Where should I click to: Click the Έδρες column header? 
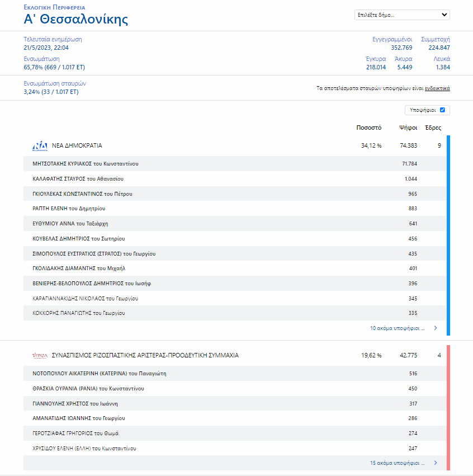pos(433,128)
